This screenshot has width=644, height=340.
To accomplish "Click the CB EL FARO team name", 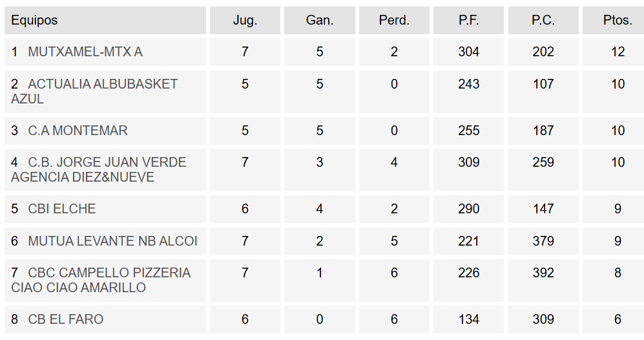I will click(66, 319).
